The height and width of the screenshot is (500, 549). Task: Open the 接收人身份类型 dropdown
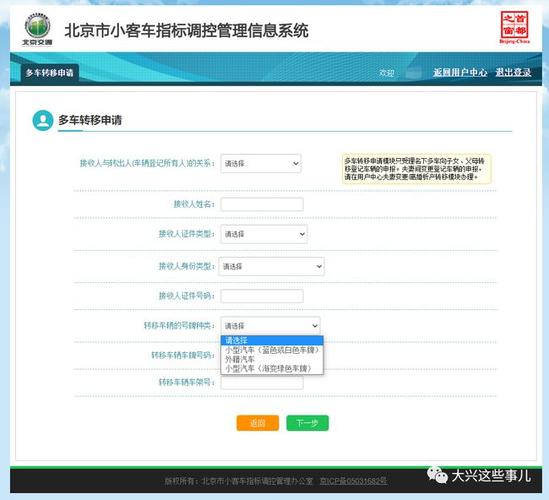tap(271, 266)
